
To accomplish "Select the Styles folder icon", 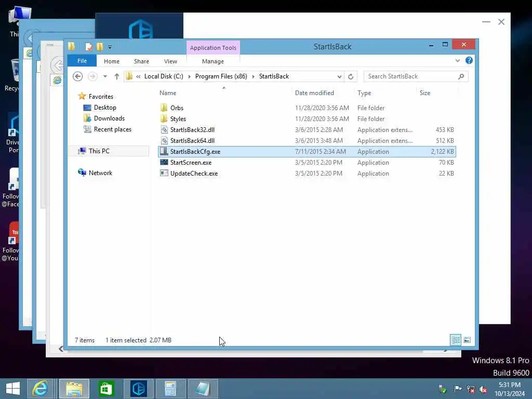I will [x=164, y=119].
